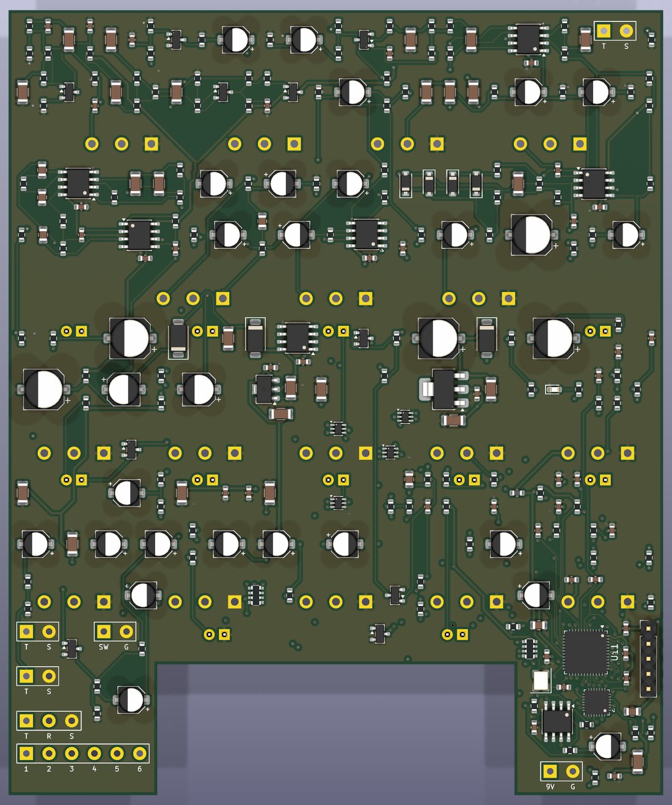The image size is (672, 805).
Task: Click the SW solder pad
Action: click(103, 631)
